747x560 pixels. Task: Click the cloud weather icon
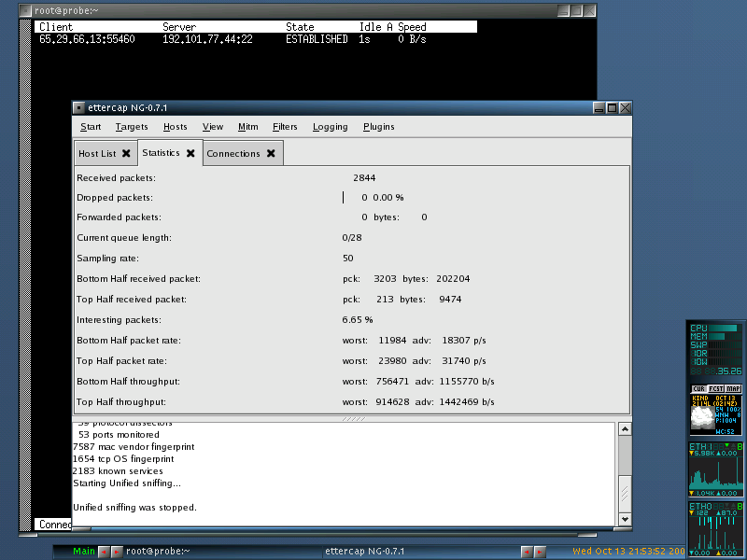pyautogui.click(x=703, y=419)
